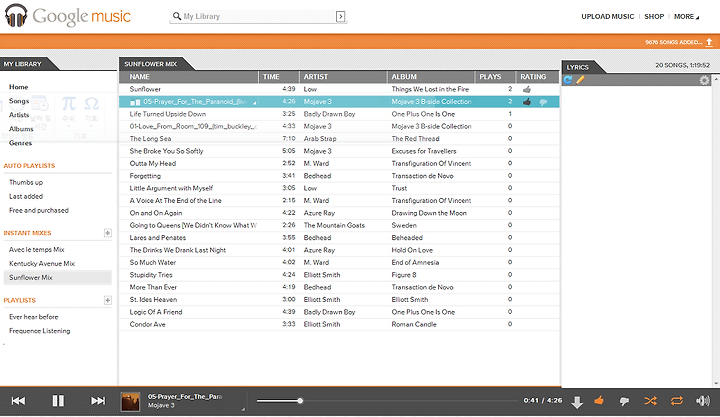Click the search magnifier icon
This screenshot has width=720, height=417.
point(177,16)
